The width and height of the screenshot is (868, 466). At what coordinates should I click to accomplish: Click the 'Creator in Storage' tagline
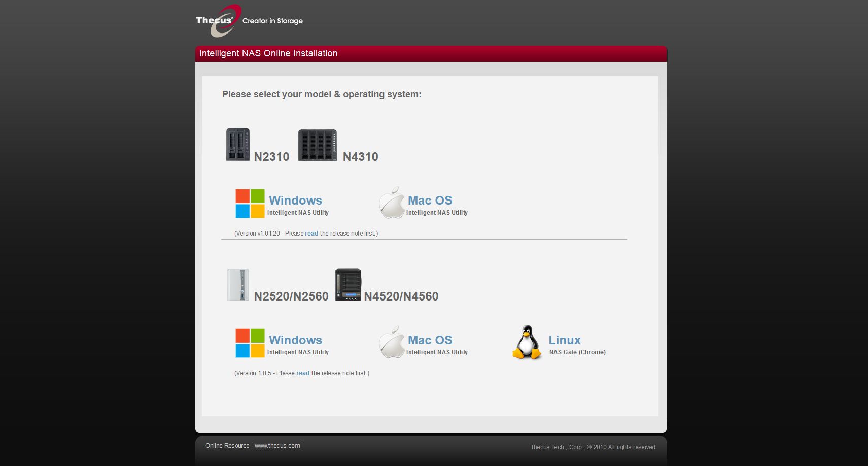(272, 21)
